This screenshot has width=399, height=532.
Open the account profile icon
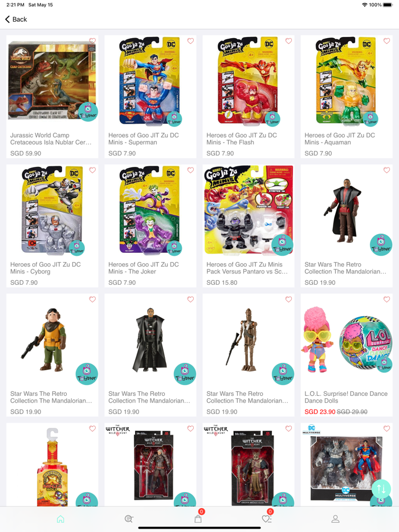click(x=336, y=519)
